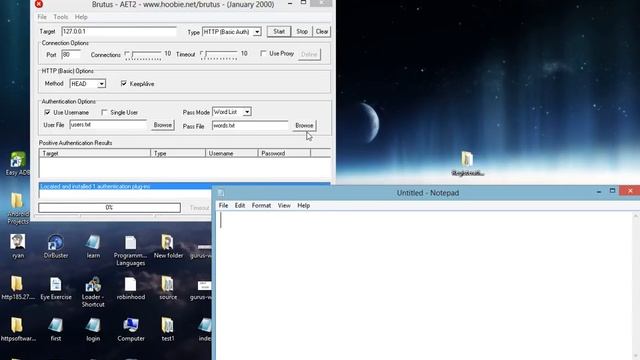Click the Pass File path field

click(x=250, y=126)
